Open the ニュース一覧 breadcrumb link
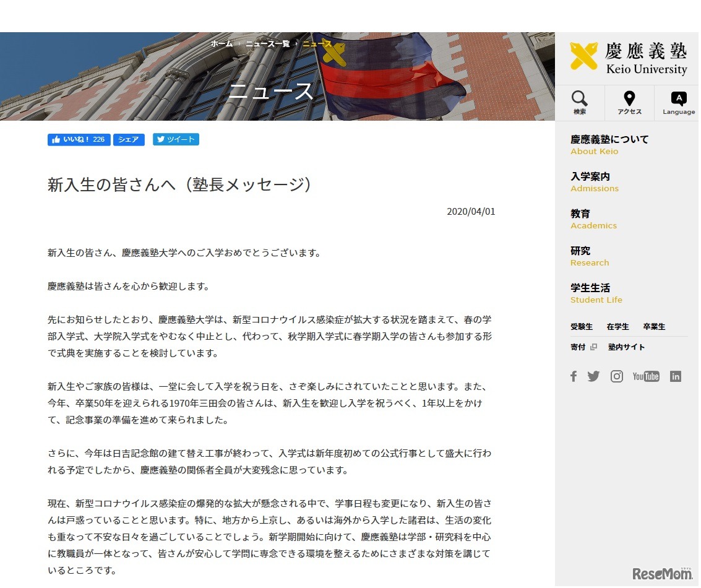Viewport: 701px width, 588px height. (x=268, y=44)
